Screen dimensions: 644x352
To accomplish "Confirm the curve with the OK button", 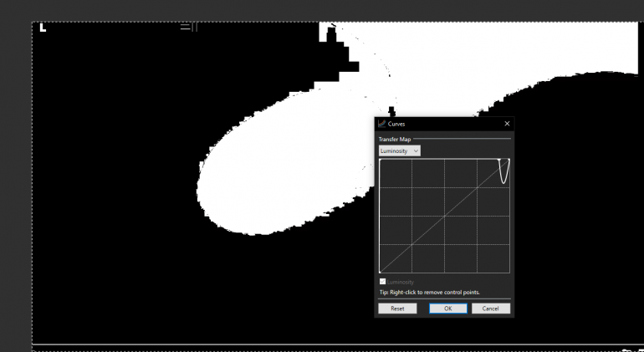I will pos(447,309).
